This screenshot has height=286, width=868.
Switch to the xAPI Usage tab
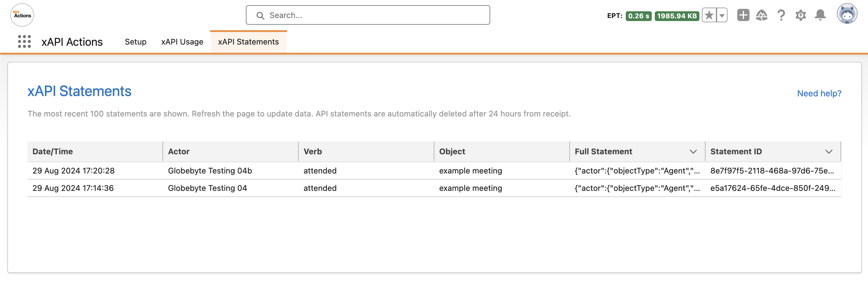point(182,42)
